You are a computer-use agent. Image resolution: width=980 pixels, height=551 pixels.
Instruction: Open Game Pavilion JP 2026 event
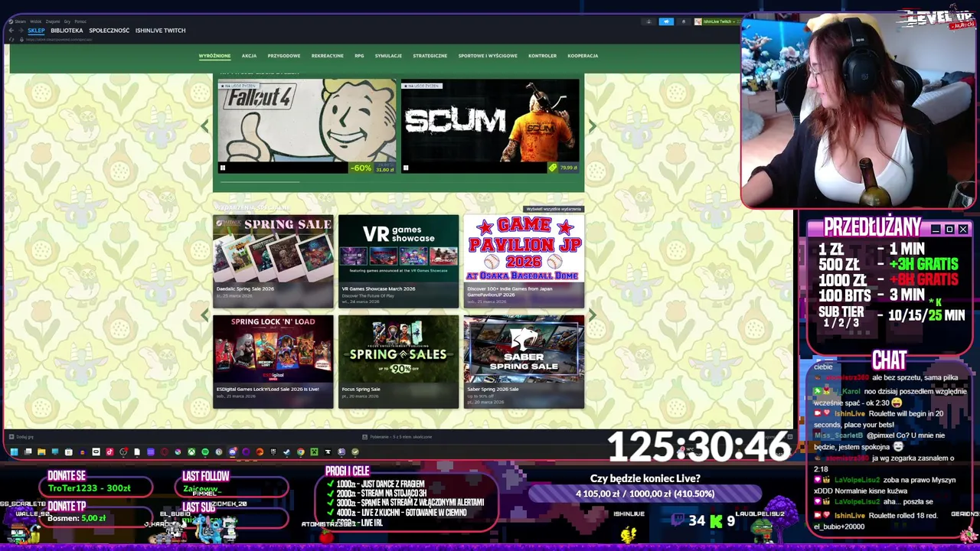(x=524, y=261)
